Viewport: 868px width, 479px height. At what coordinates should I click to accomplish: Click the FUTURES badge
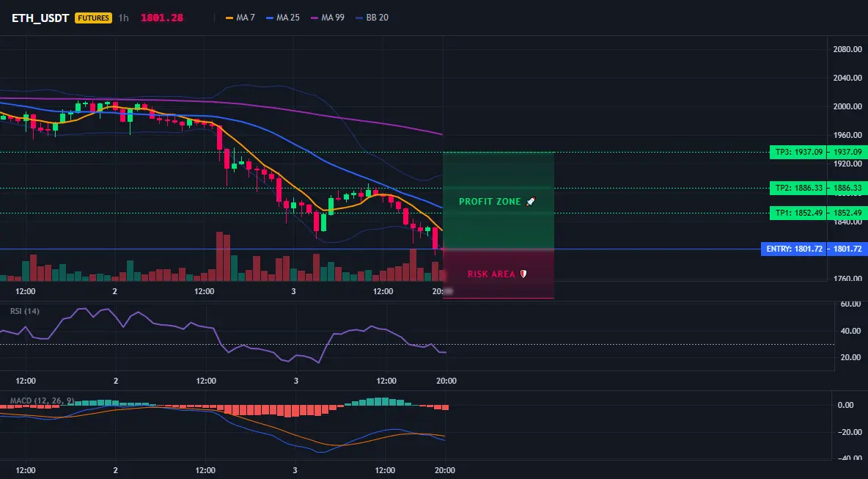94,18
